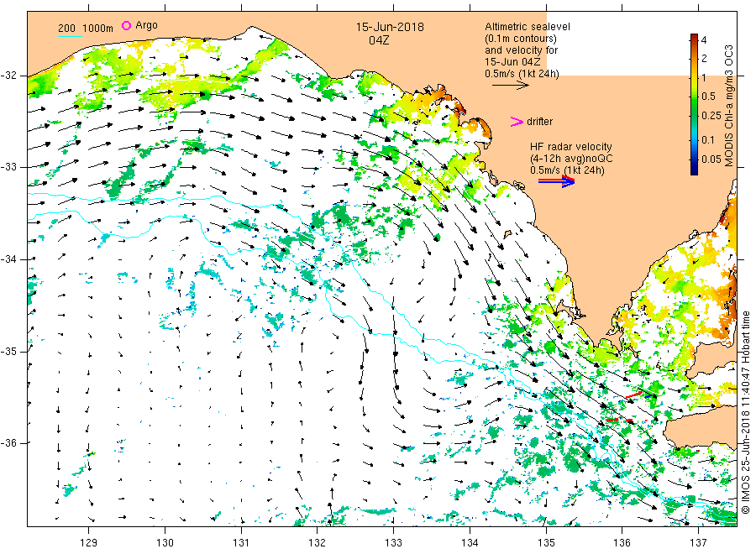Click the -34 latitude axis label
Image resolution: width=756 pixels, height=554 pixels.
point(8,259)
